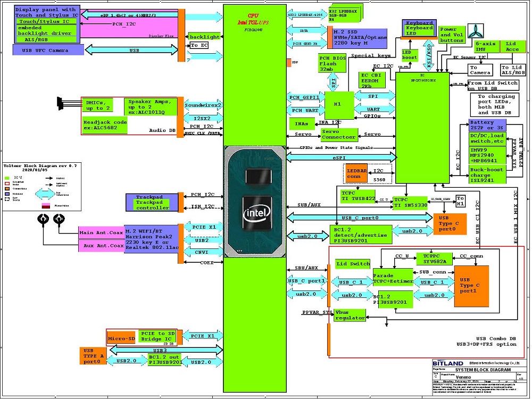Select the Touch/Stylus IC block
This screenshot has height=399, width=532.
pyautogui.click(x=46, y=21)
